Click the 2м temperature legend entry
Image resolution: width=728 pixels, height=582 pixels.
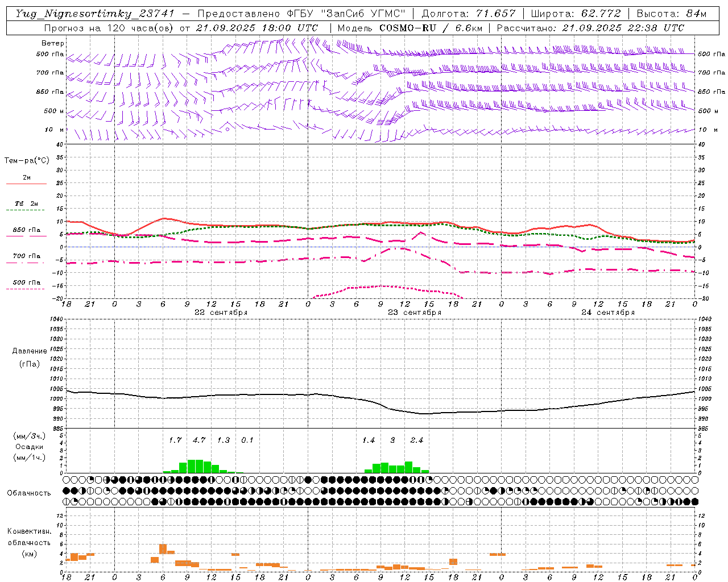[27, 178]
